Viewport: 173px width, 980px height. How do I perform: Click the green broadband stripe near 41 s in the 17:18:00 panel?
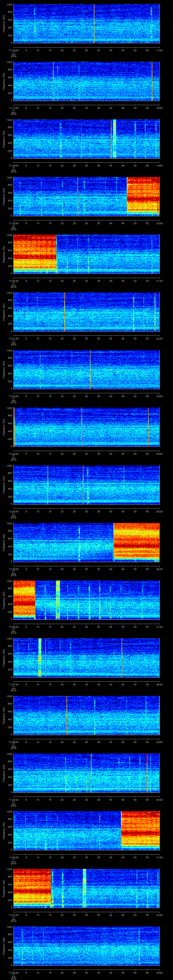coord(114,139)
